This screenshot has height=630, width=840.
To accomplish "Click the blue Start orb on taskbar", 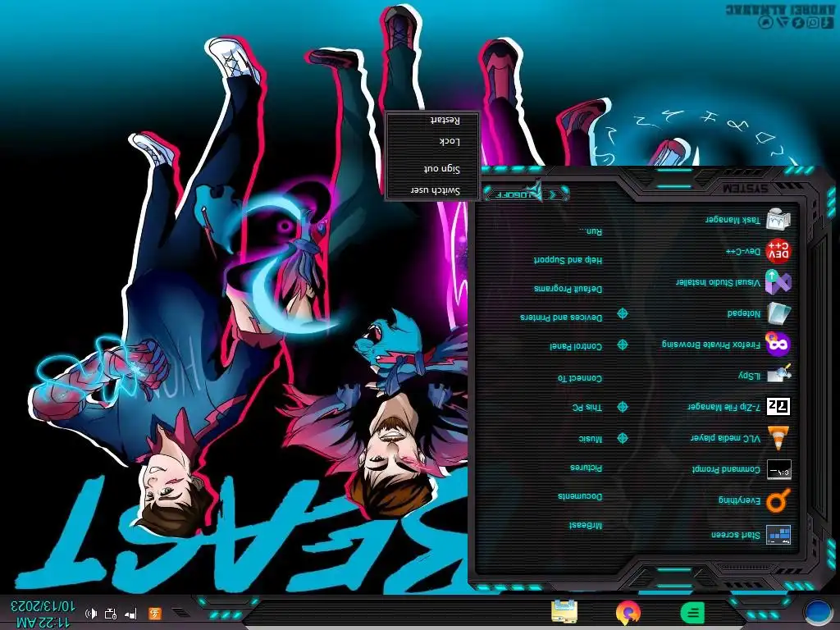I will pyautogui.click(x=818, y=611).
